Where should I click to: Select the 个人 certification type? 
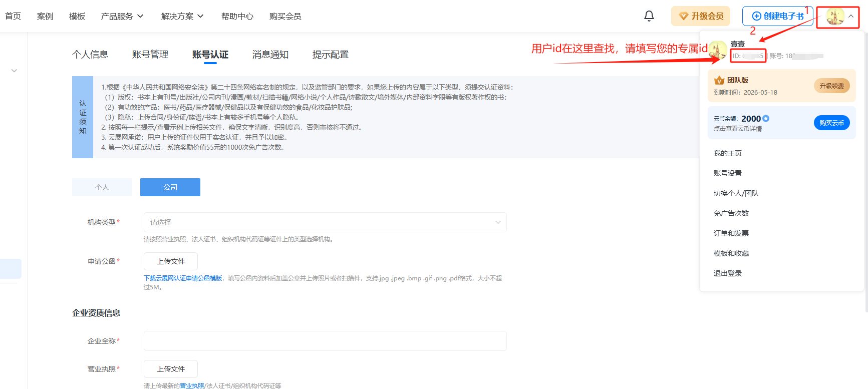point(102,187)
